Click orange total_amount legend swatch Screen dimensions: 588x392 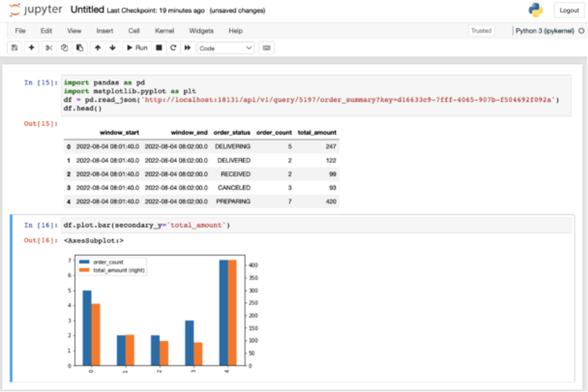[84, 270]
